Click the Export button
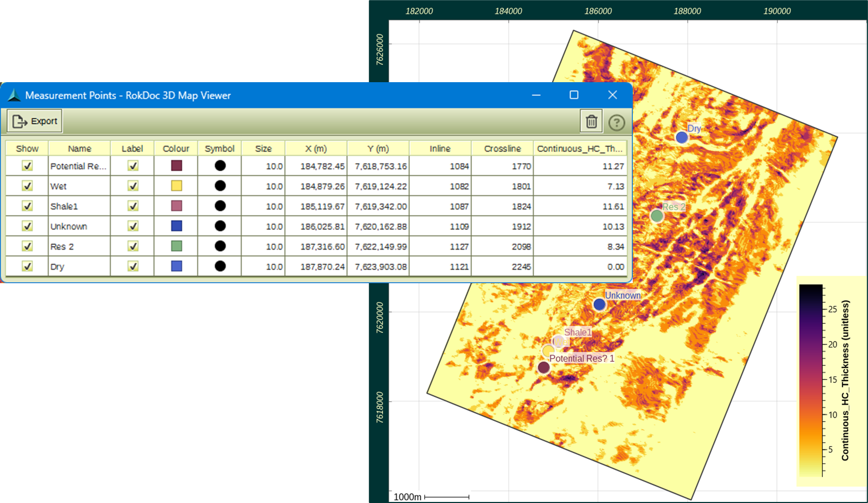 click(x=35, y=121)
